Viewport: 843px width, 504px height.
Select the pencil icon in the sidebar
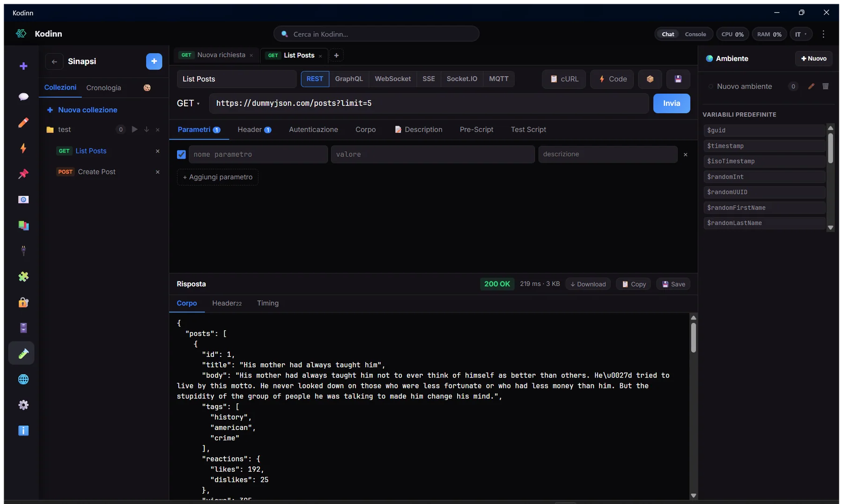tap(23, 122)
